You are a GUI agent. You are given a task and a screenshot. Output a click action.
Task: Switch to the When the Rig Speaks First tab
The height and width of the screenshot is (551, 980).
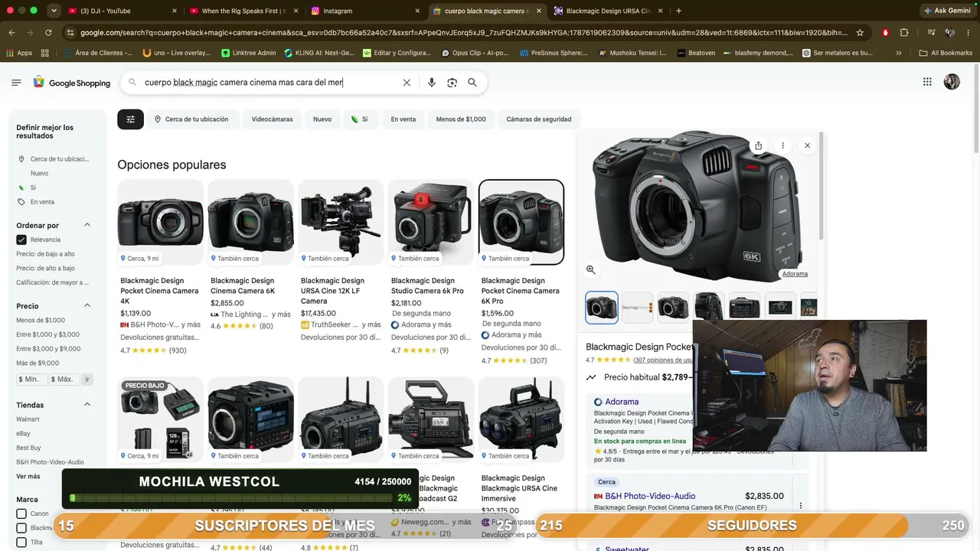pos(243,11)
